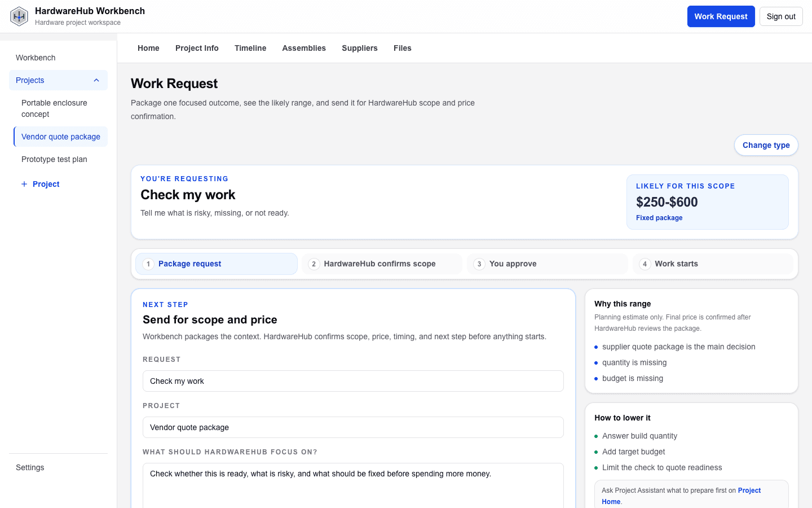Select step 4 Work starts

click(713, 264)
